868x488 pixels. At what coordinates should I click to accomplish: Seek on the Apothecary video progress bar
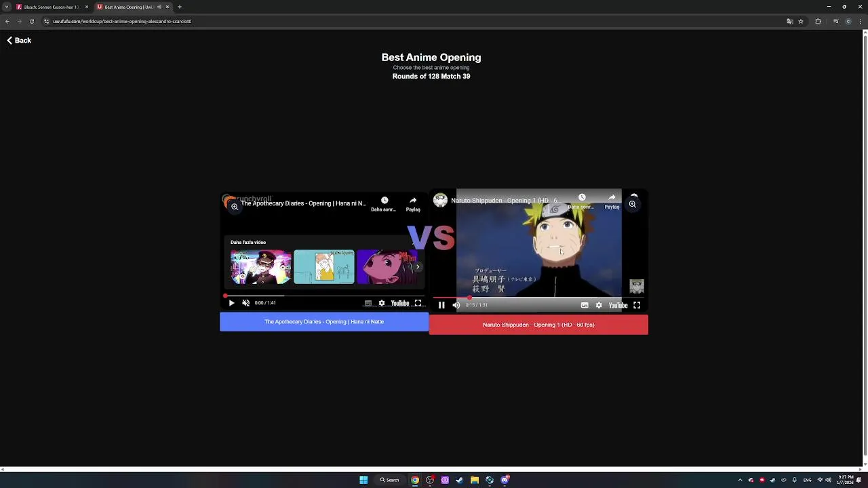click(324, 296)
